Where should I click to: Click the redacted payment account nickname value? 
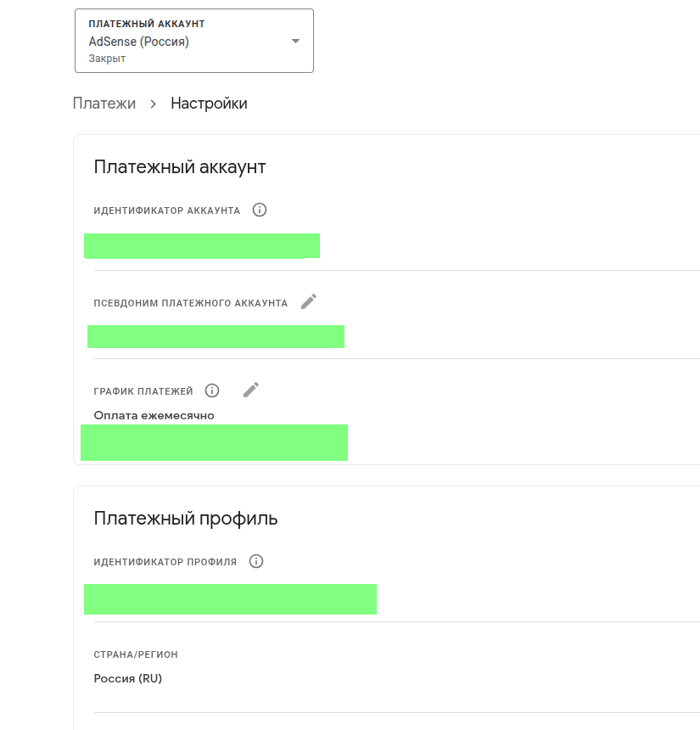pyautogui.click(x=216, y=336)
